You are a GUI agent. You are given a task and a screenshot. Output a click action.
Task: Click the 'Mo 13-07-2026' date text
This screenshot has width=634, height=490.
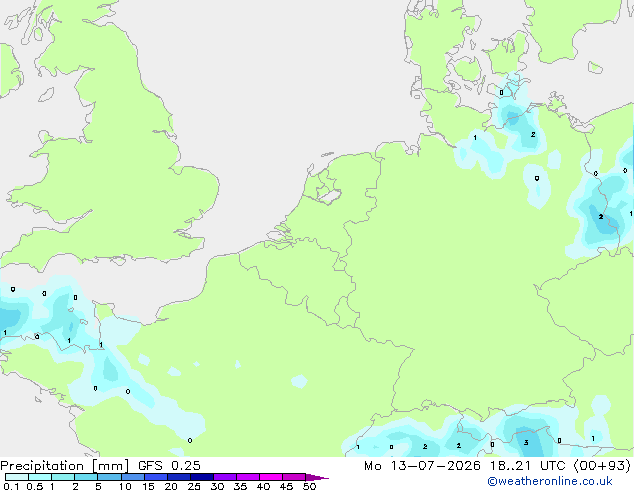(x=422, y=466)
